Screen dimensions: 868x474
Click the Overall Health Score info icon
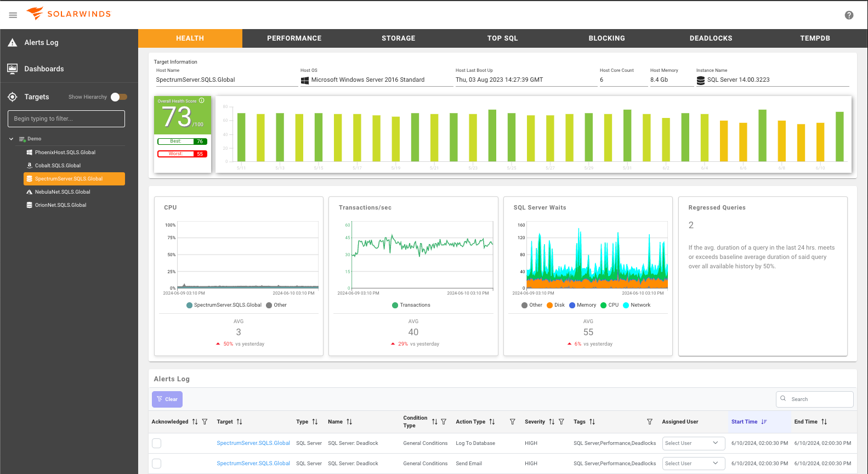pos(202,100)
